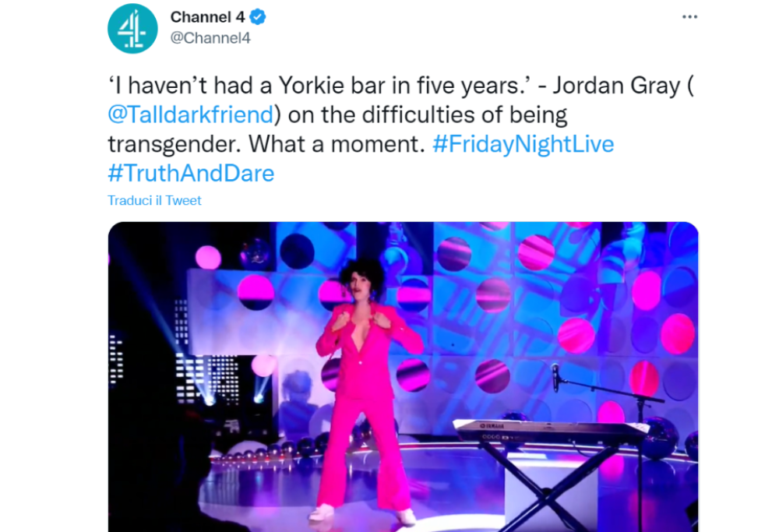Open the @Talldarkfriend mention
Viewport: 779px width, 532px height.
coord(191,115)
